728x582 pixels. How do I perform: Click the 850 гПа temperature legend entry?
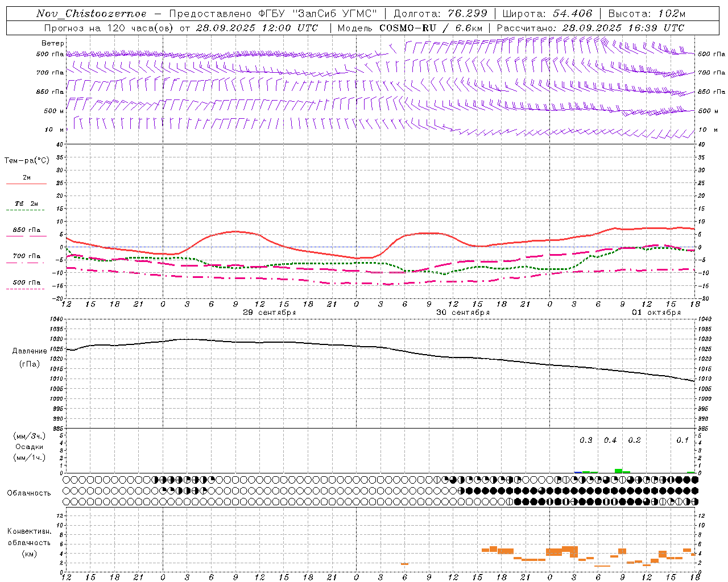coord(27,230)
